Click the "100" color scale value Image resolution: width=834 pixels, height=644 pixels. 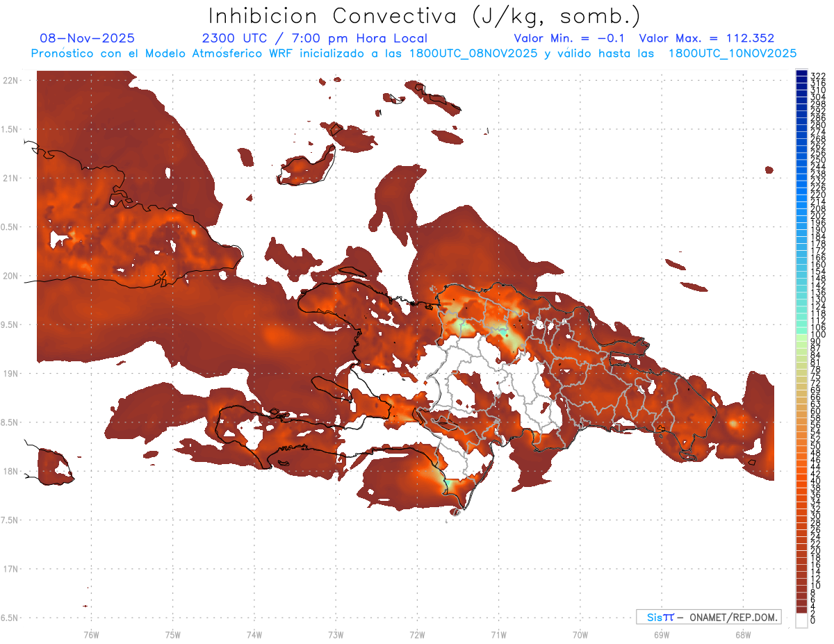[x=818, y=334]
